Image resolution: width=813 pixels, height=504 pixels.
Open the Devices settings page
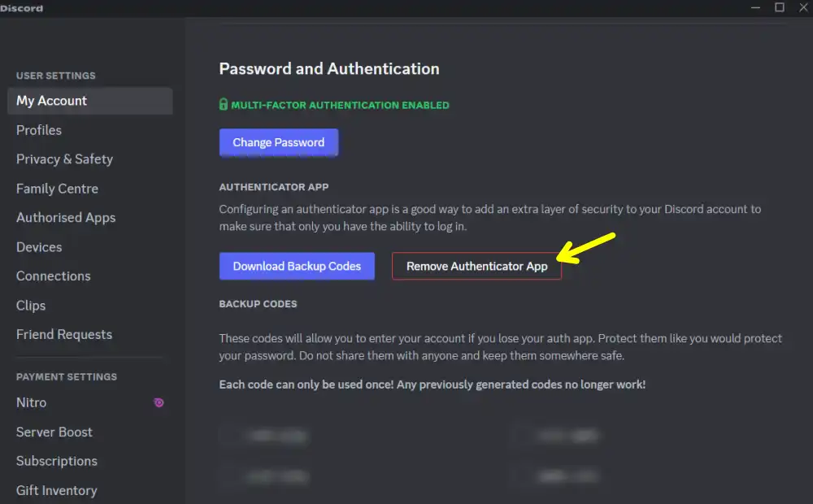pyautogui.click(x=39, y=247)
